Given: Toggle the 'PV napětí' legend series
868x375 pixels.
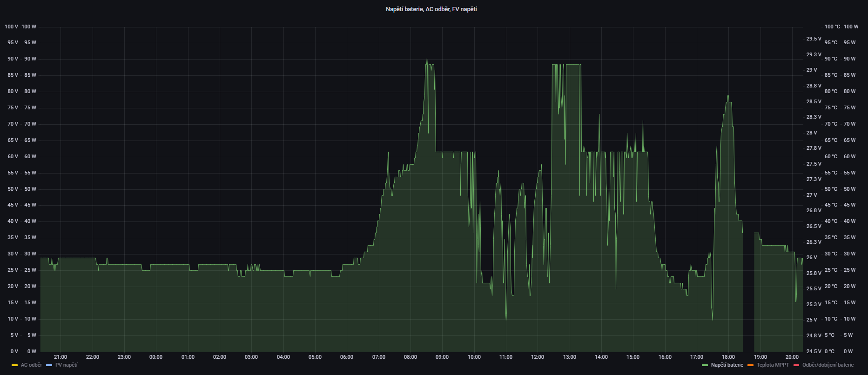Looking at the screenshot, I should click(x=66, y=365).
